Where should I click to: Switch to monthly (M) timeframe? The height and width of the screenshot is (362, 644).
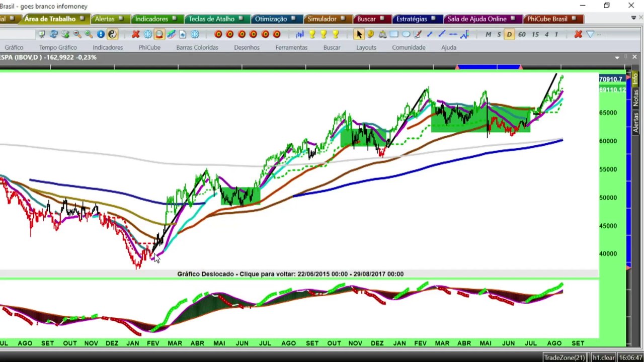click(x=488, y=34)
